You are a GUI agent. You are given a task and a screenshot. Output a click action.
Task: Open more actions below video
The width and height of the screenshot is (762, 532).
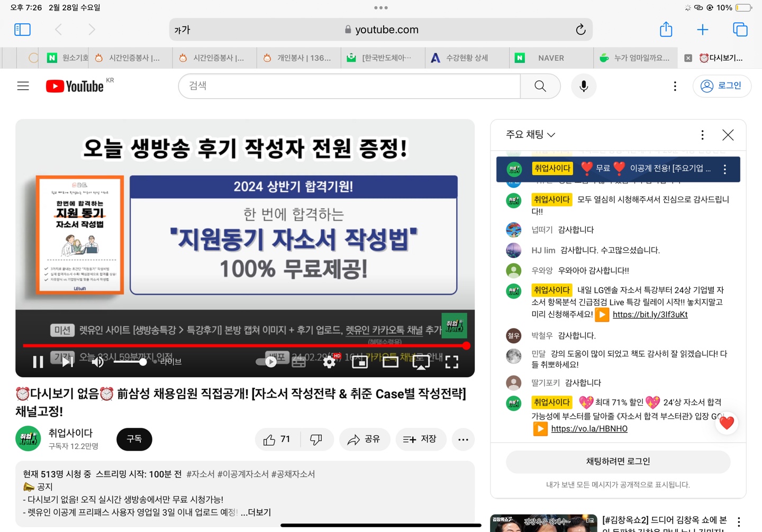click(463, 439)
